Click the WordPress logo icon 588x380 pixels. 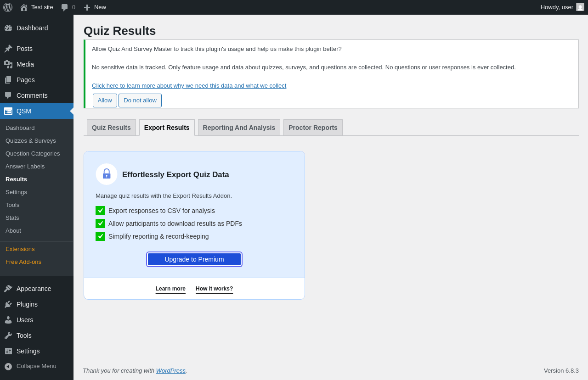[x=8, y=7]
